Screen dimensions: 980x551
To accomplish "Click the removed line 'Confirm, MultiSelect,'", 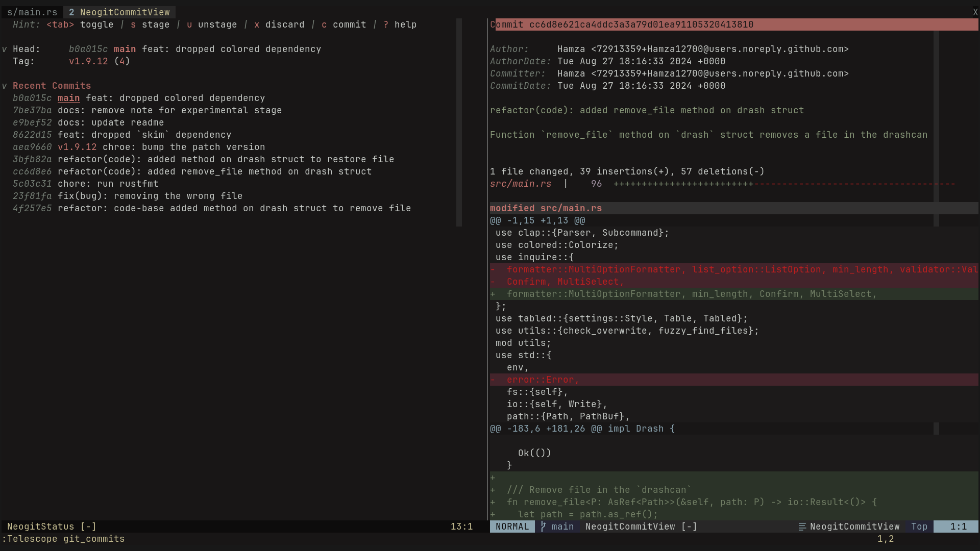I will [734, 282].
